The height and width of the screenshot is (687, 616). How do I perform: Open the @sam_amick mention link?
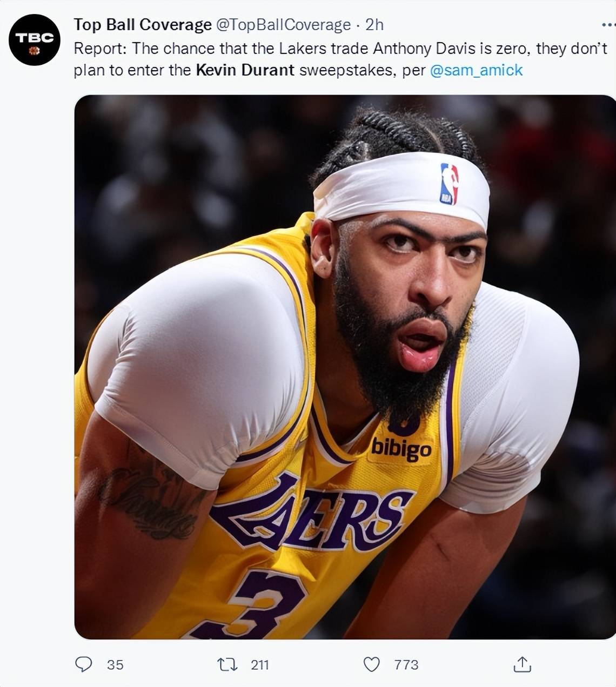coord(476,70)
